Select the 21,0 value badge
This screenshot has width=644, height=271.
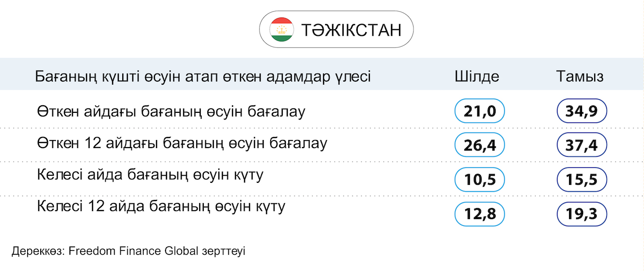coord(479,111)
